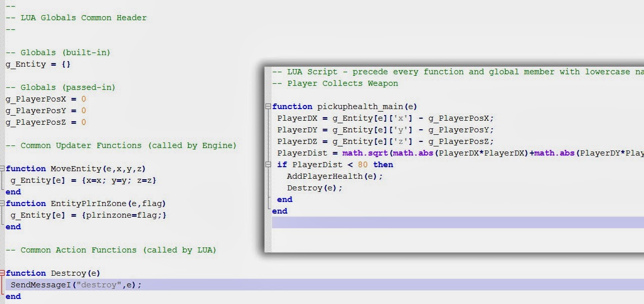Viewport: 644px width, 304px height.
Task: Click 'function Destroy(e)' declaration
Action: (x=53, y=273)
